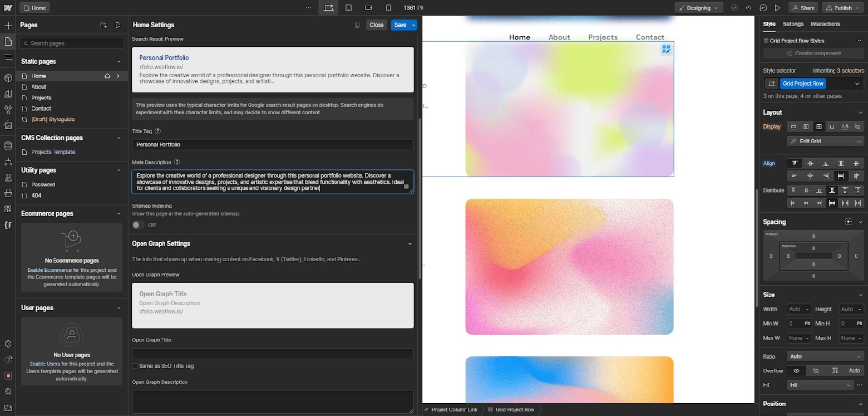Image resolution: width=868 pixels, height=416 pixels.
Task: Enable Sitemap Indexing toggle
Action: pyautogui.click(x=137, y=225)
